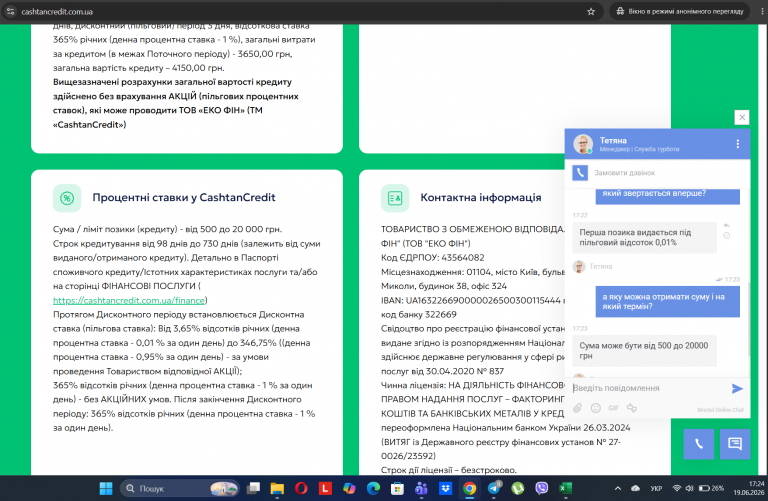Open the GIF selector in chat
768x501 pixels.
point(613,408)
